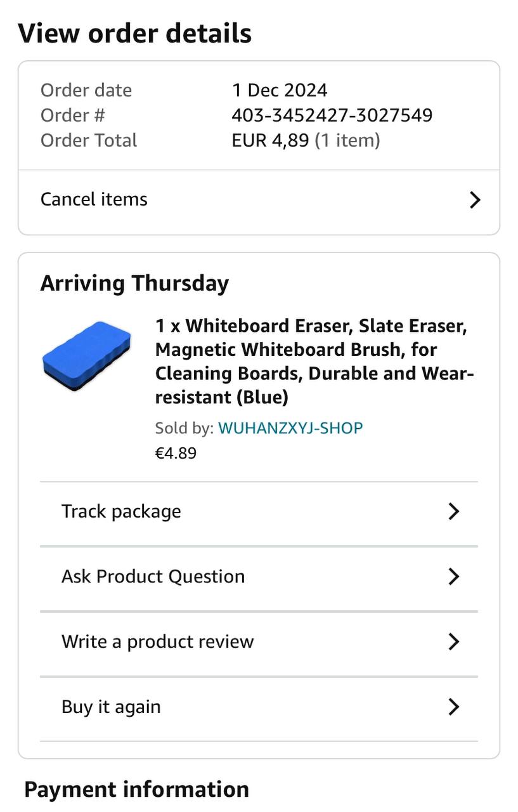Tap the €4.89 item price
Screen dimensions: 518x812
[x=176, y=453]
